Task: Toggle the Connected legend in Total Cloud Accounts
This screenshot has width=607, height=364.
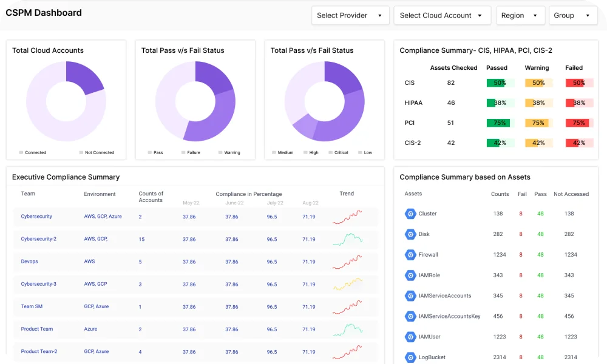Action: click(x=33, y=153)
